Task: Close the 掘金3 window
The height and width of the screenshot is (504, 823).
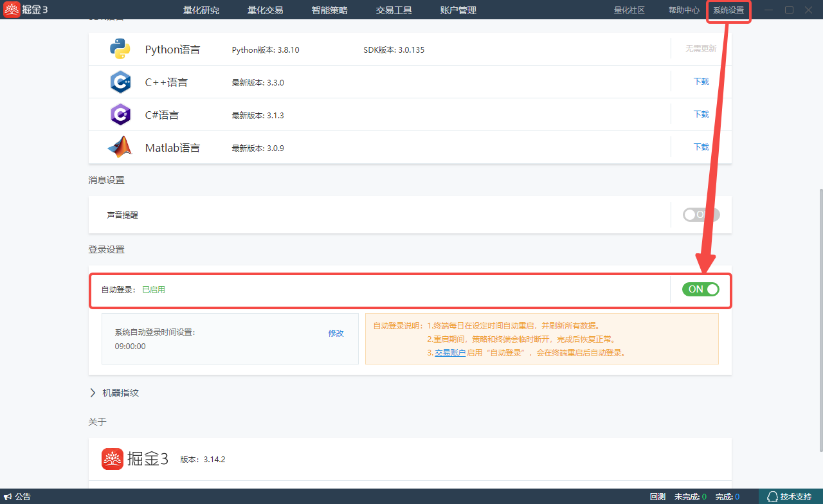Action: [x=808, y=10]
